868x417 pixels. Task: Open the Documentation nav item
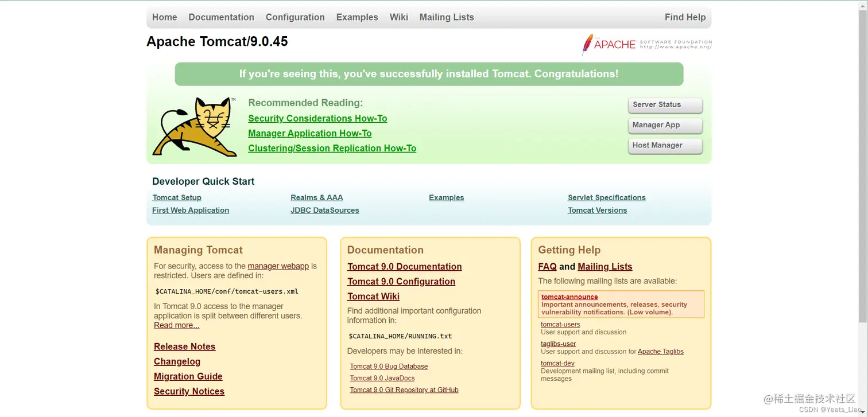221,17
